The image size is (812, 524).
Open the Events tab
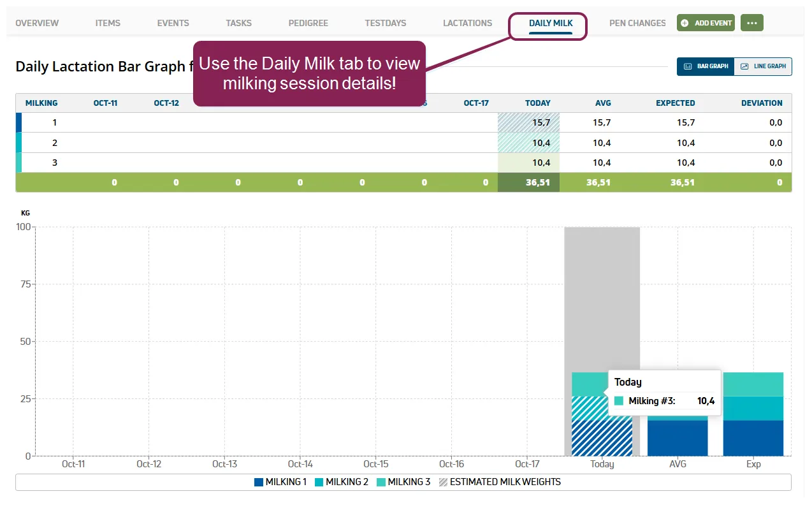(x=173, y=23)
